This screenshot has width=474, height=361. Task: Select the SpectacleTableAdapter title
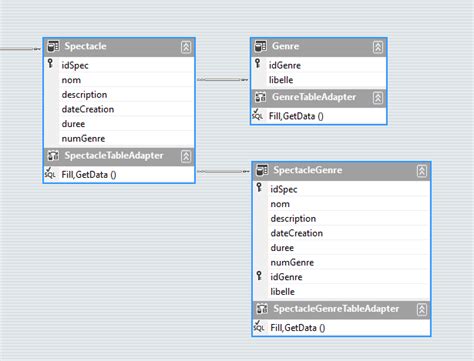(114, 156)
